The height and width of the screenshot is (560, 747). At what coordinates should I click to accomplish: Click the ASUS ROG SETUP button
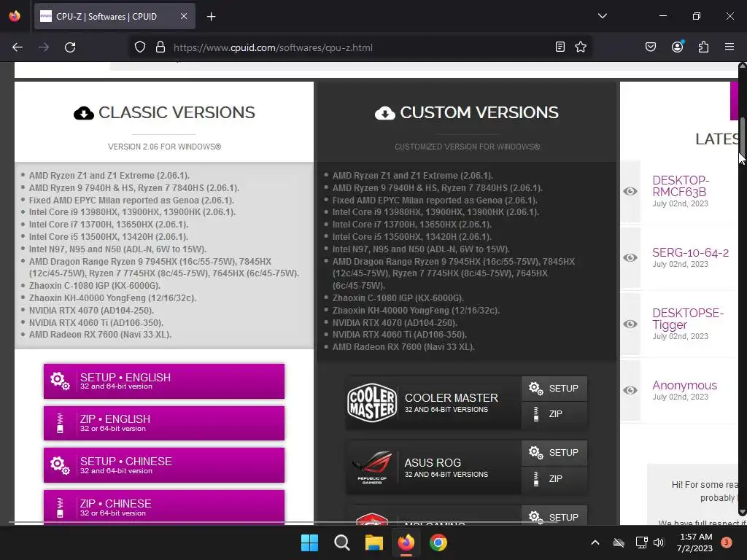point(554,453)
